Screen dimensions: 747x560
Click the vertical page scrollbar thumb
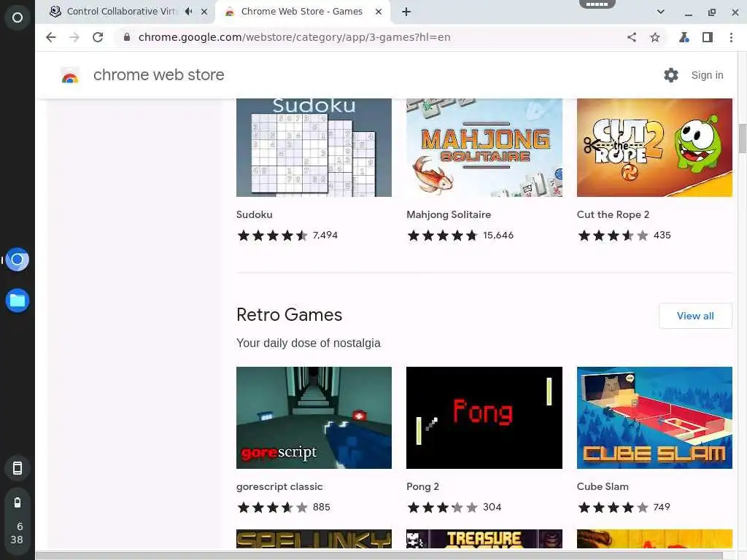tap(742, 138)
